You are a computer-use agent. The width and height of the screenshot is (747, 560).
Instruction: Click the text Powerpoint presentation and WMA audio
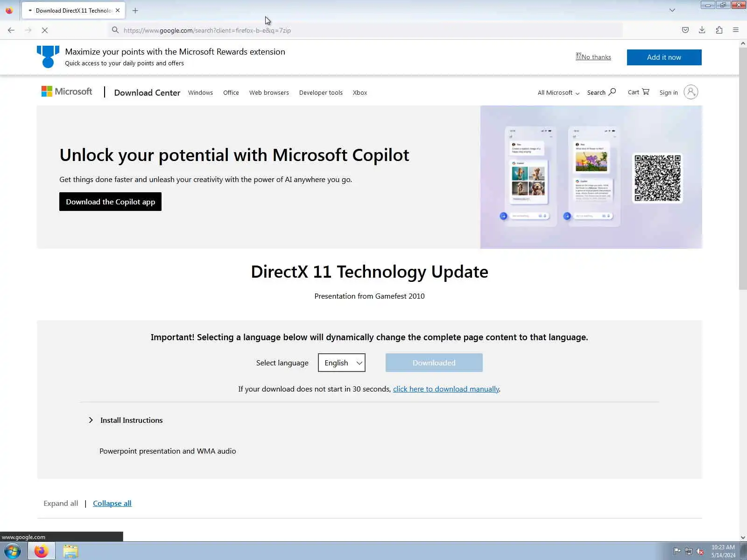168,451
